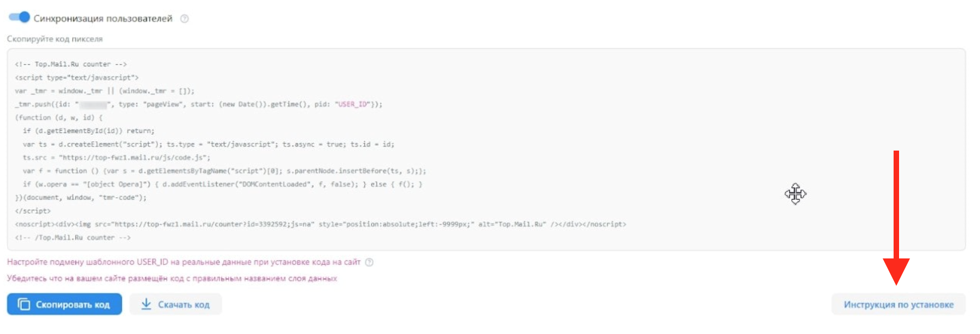Click help icon after the USER_ID replacement hint

(369, 262)
